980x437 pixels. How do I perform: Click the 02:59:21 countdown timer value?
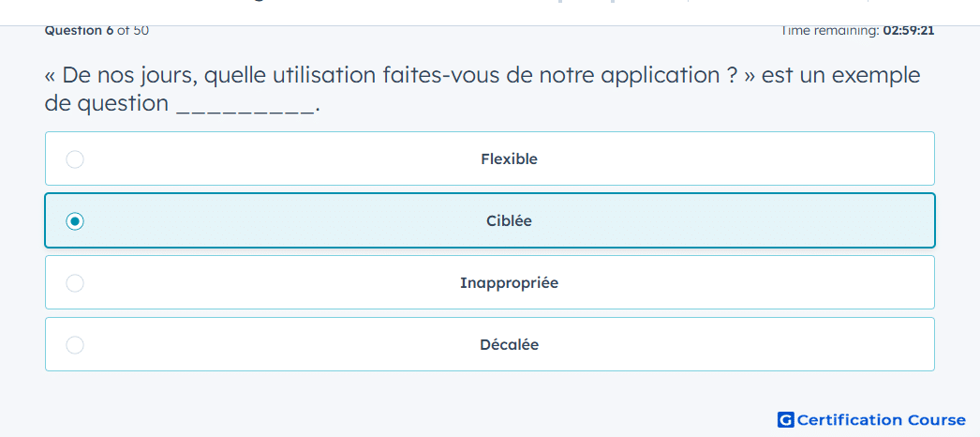pyautogui.click(x=908, y=31)
